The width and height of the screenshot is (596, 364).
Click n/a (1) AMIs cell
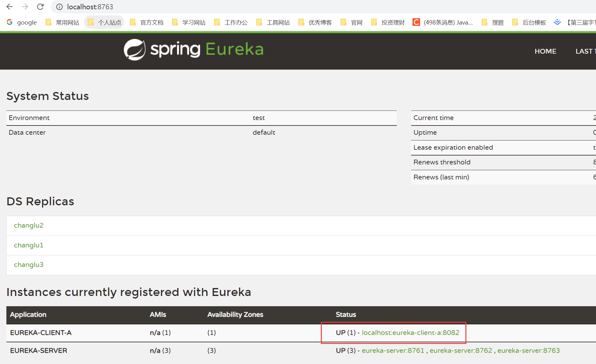(x=160, y=333)
